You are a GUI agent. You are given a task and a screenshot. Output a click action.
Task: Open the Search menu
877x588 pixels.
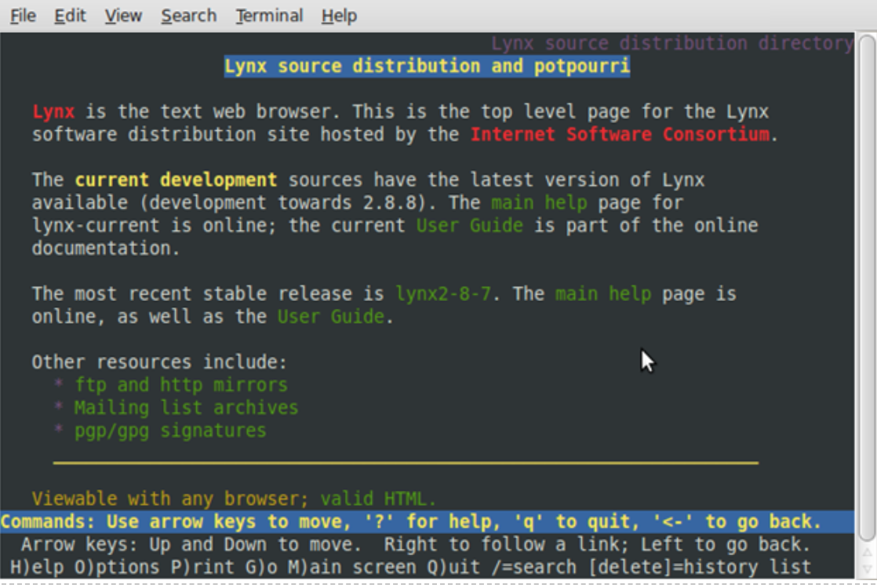[x=188, y=16]
